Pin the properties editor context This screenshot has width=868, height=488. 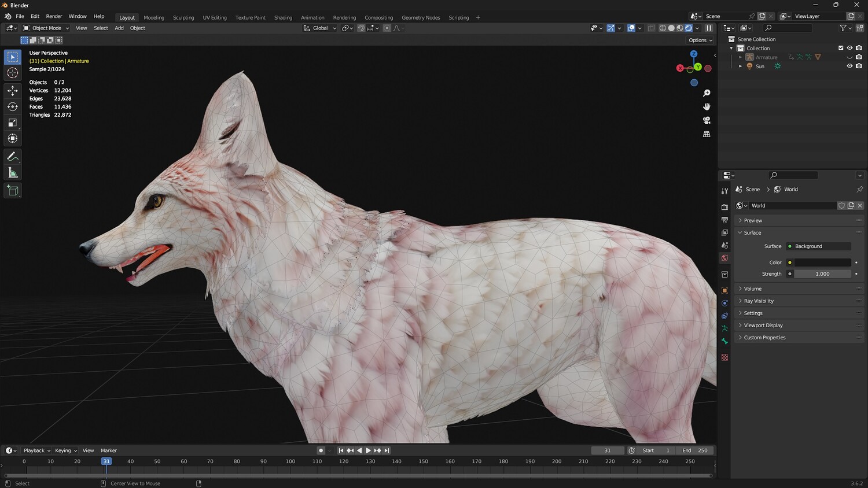coord(859,190)
